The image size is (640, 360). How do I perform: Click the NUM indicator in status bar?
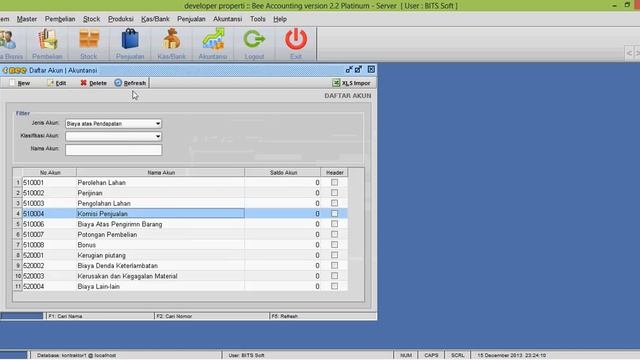point(406,355)
